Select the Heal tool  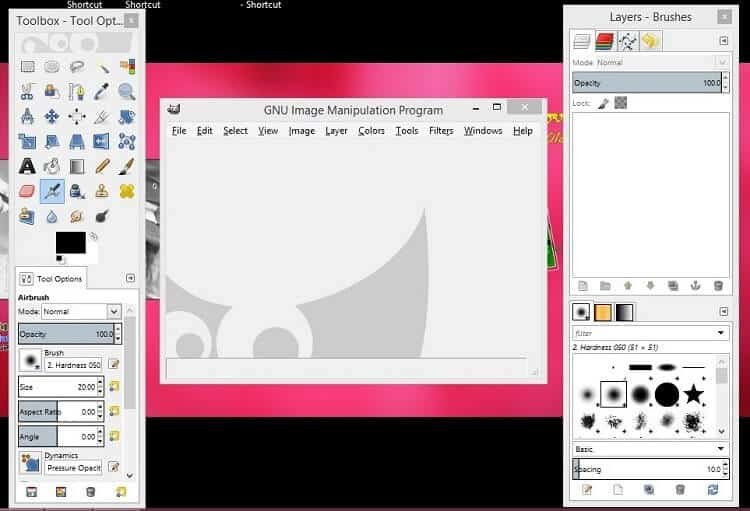click(127, 191)
